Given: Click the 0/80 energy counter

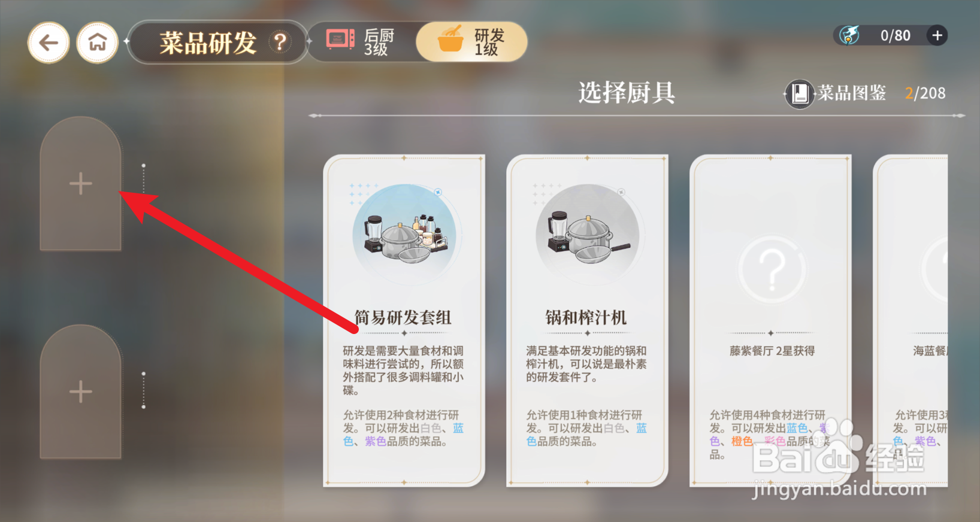Looking at the screenshot, I should (x=895, y=36).
